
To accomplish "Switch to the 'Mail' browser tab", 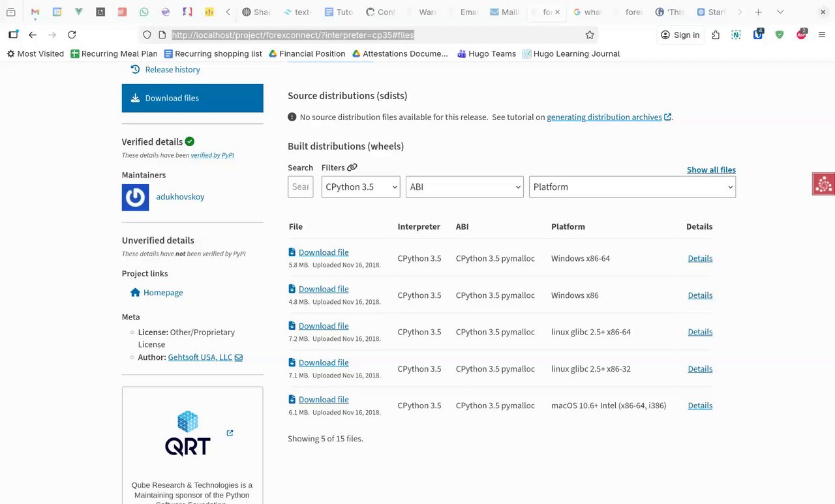I will [x=504, y=12].
